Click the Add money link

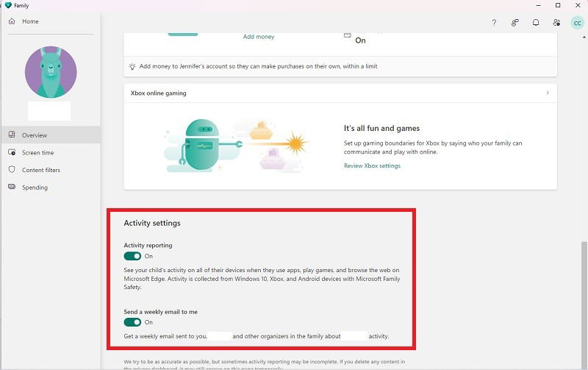(259, 36)
